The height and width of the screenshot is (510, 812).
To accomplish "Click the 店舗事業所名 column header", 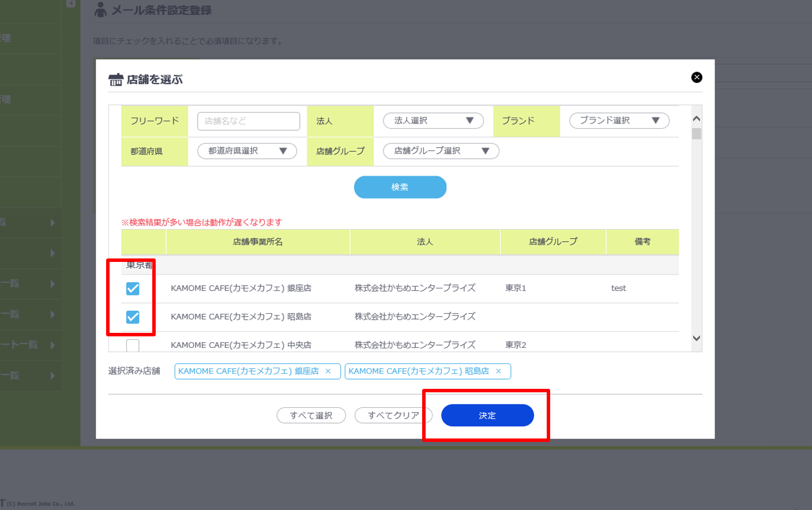I will (x=257, y=242).
